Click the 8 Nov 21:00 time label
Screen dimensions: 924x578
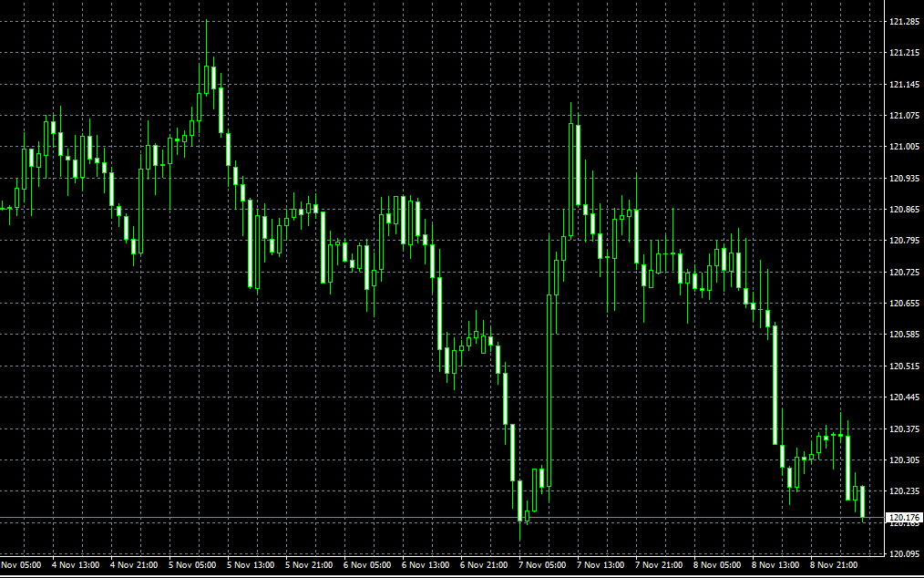[834, 565]
